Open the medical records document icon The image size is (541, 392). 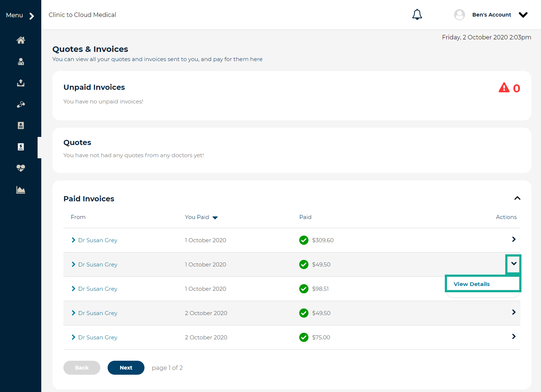21,126
